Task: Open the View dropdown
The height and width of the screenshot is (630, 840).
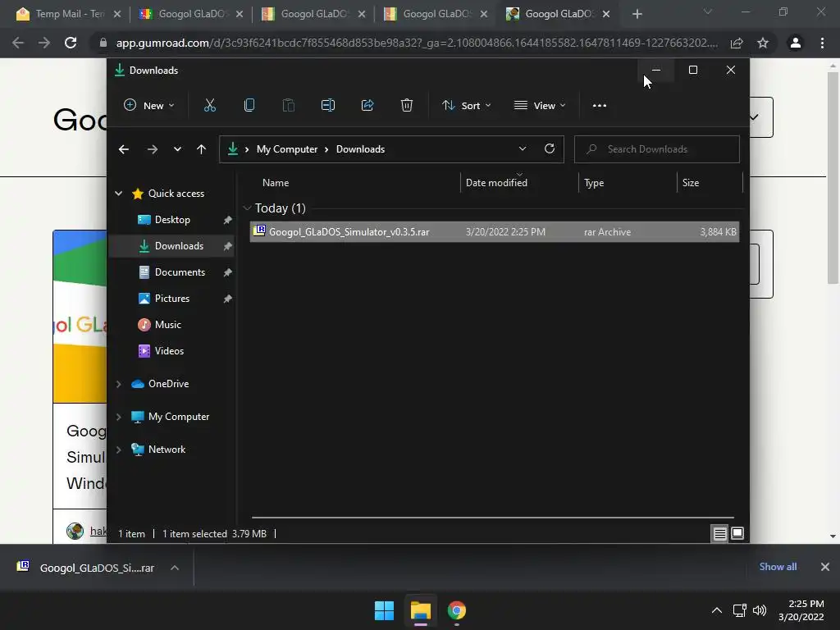Action: [540, 106]
